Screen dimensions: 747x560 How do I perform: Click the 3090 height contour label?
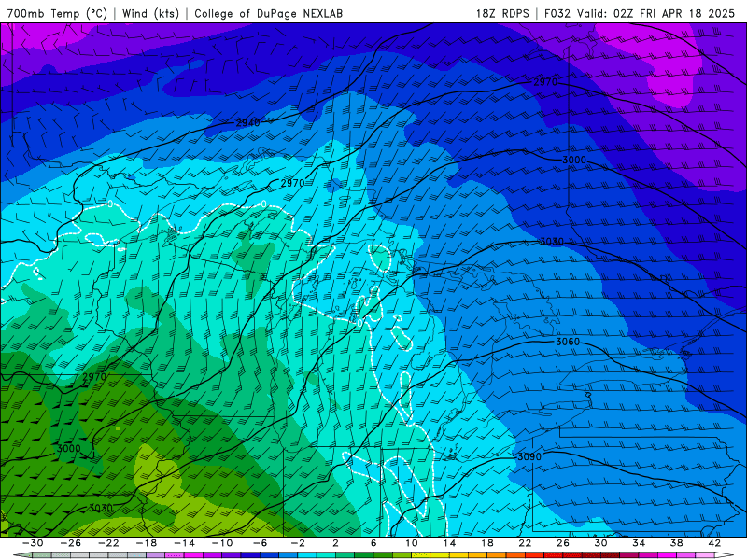(x=529, y=456)
